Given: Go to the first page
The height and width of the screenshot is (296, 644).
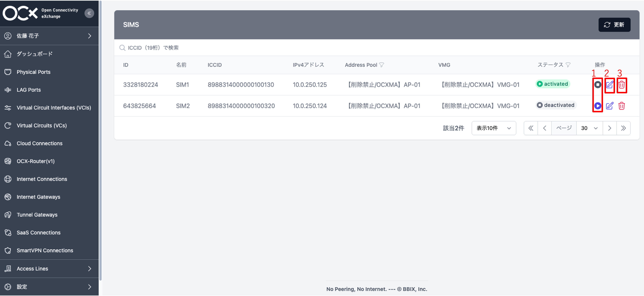Looking at the screenshot, I should tap(531, 128).
